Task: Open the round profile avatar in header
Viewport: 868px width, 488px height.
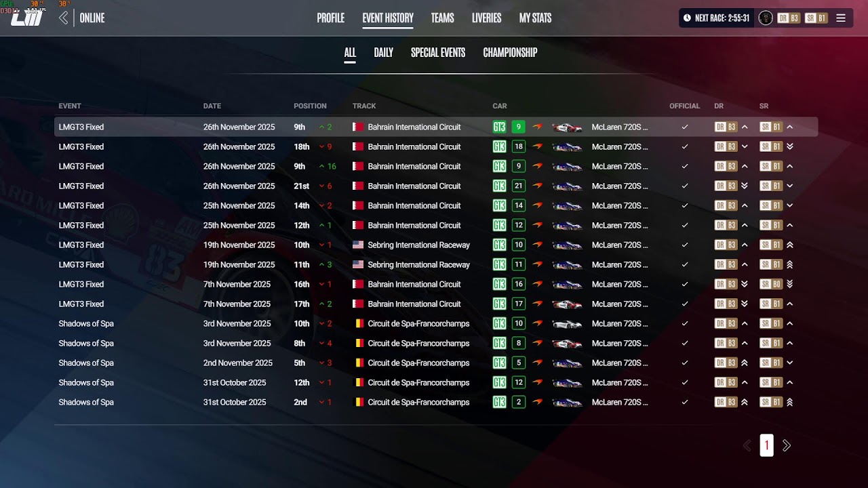Action: coord(766,18)
